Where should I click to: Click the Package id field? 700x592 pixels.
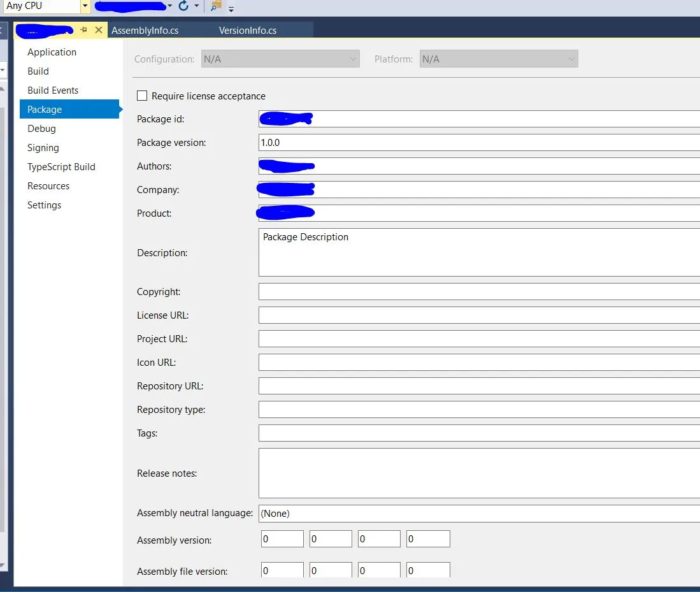click(x=479, y=119)
